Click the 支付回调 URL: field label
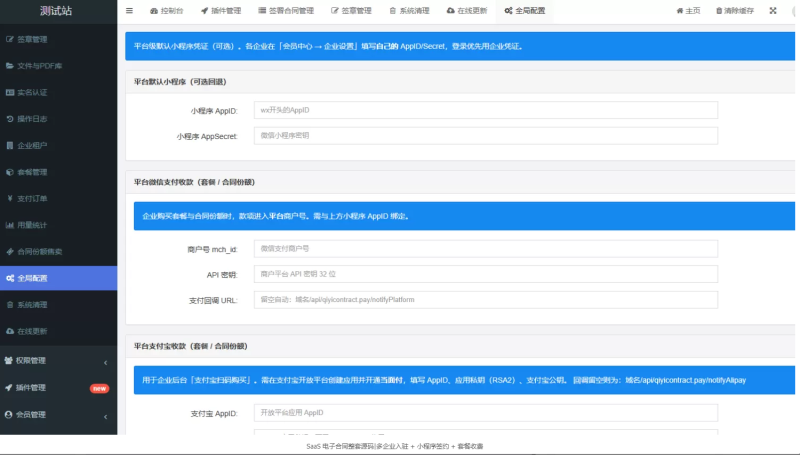The image size is (800, 455). tap(213, 300)
